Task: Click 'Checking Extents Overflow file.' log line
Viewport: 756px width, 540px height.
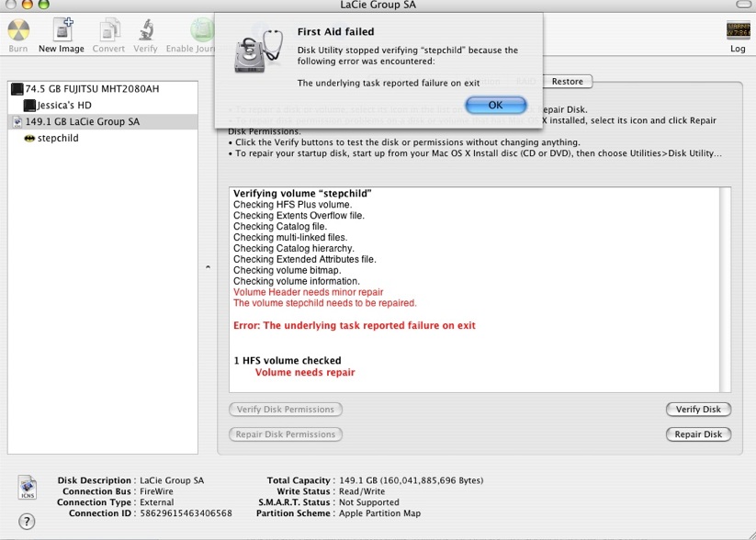Action: coord(299,216)
